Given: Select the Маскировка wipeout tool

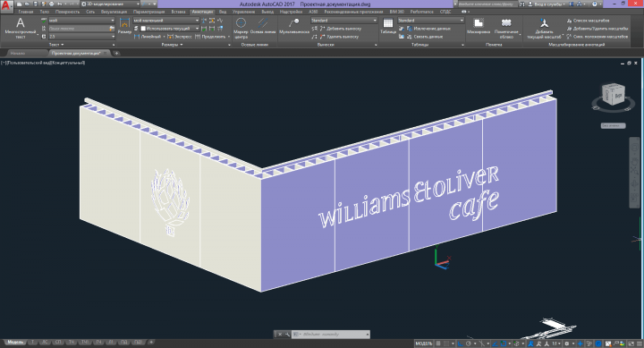Looking at the screenshot, I should [x=478, y=26].
